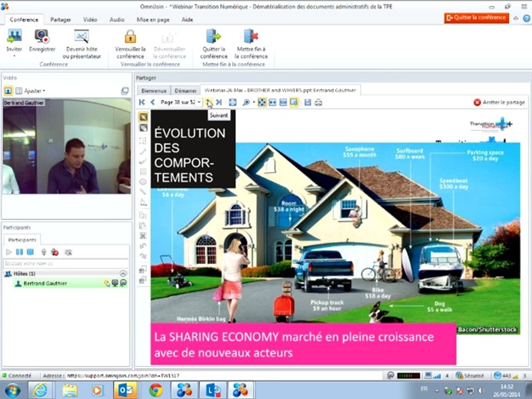Click the Aide help question mark icon
532x399 pixels.
point(526,19)
